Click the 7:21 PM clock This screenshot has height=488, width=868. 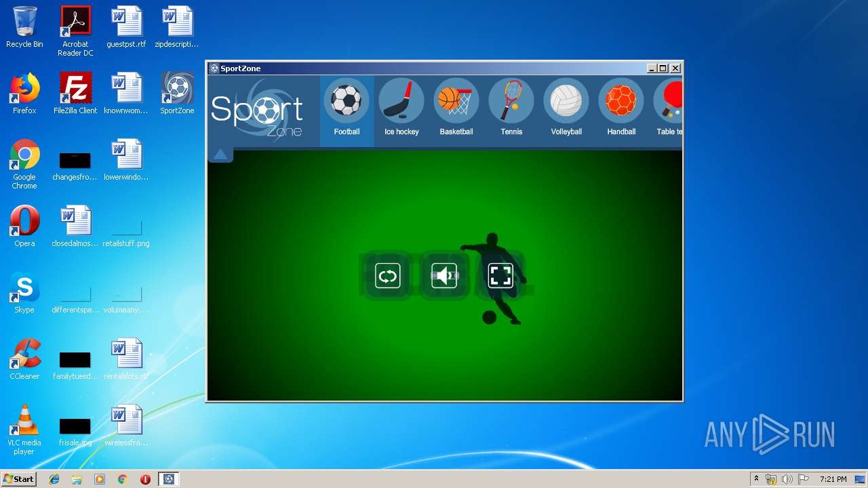click(833, 479)
